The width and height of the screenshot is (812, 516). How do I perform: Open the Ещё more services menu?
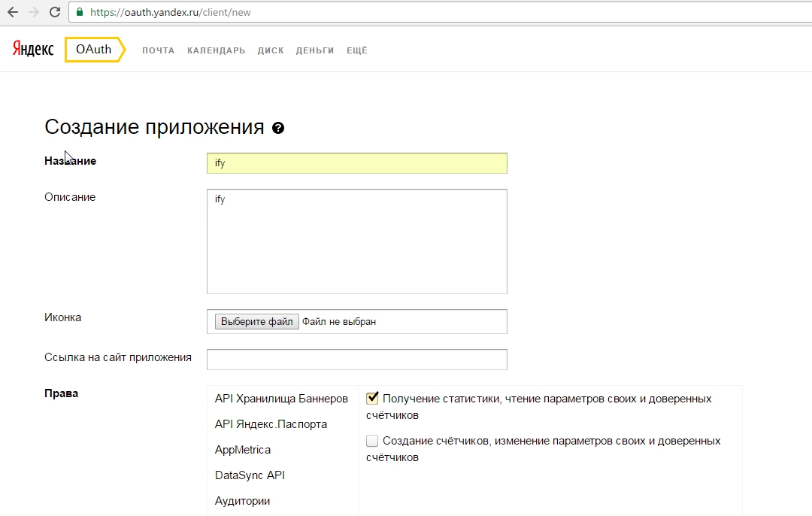356,50
